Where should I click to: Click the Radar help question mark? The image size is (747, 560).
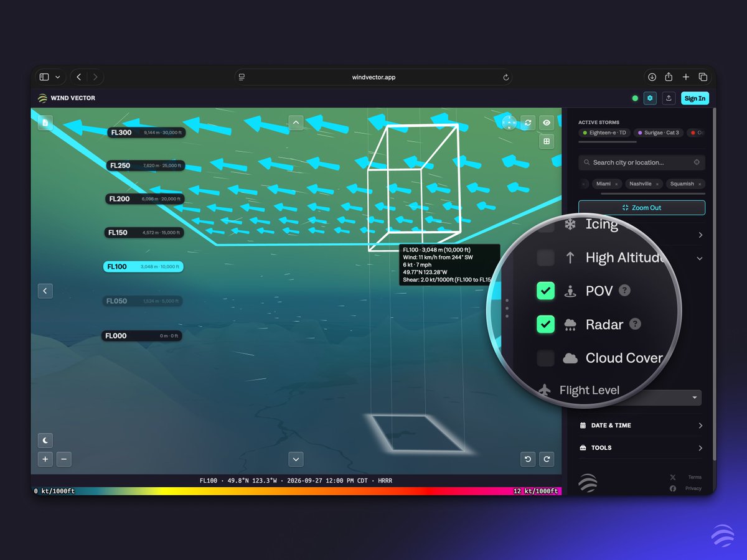coord(635,324)
